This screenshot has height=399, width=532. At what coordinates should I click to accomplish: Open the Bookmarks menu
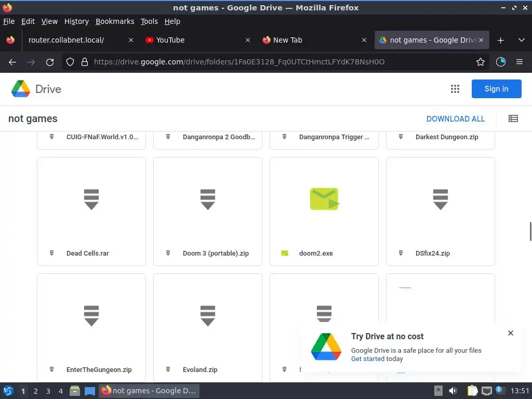115,21
